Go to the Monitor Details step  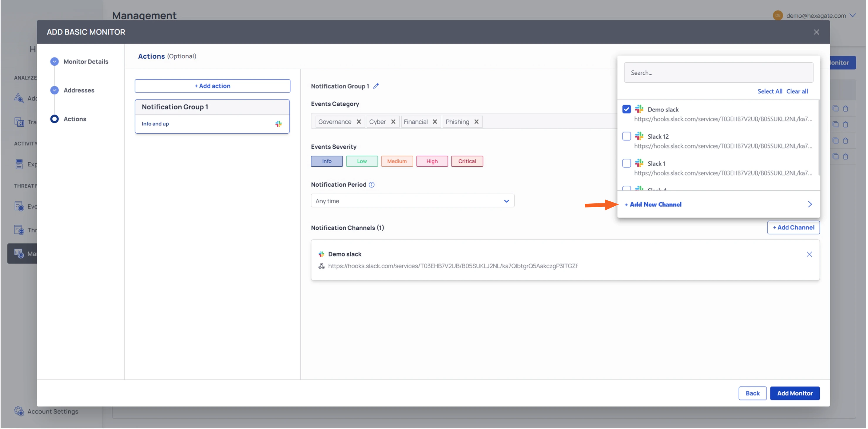click(x=86, y=62)
